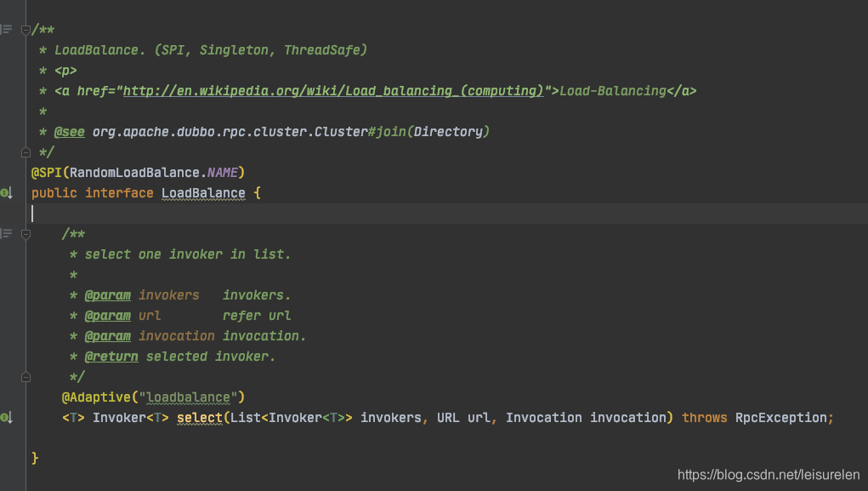The image size is (868, 491).
Task: Click the RpcException type
Action: pyautogui.click(x=780, y=417)
